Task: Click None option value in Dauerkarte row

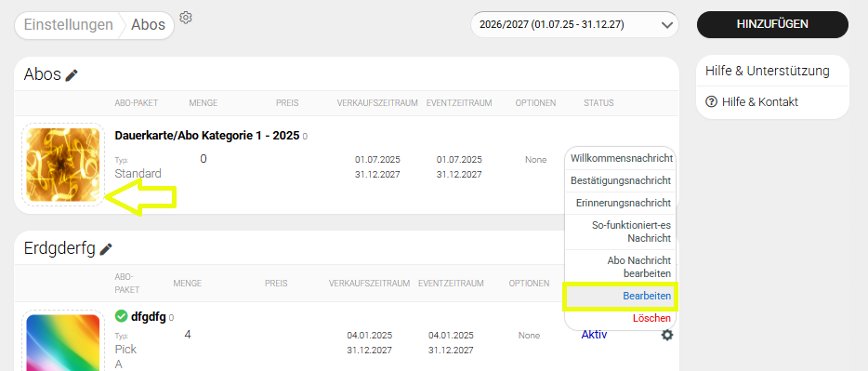Action: pyautogui.click(x=536, y=160)
